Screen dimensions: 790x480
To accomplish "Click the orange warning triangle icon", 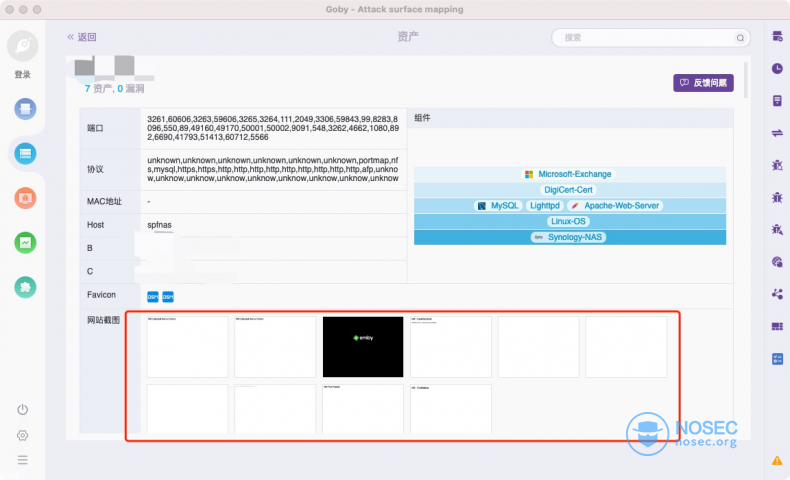I will point(777,460).
